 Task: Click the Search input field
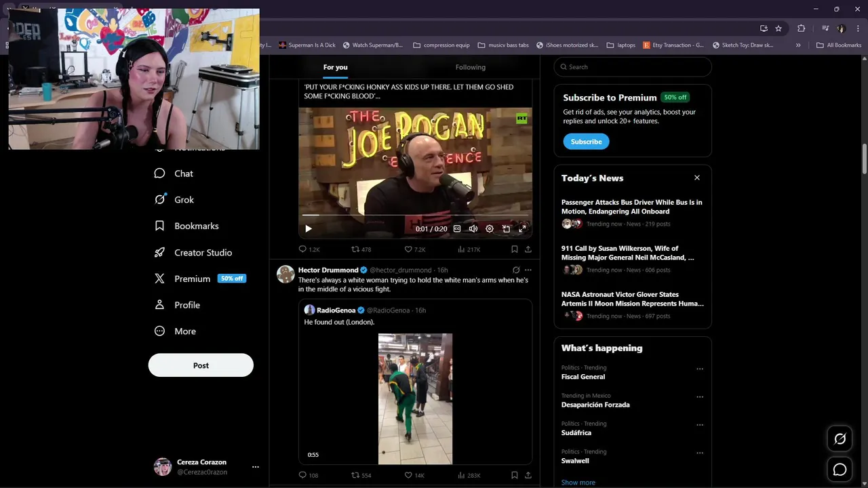(x=633, y=67)
